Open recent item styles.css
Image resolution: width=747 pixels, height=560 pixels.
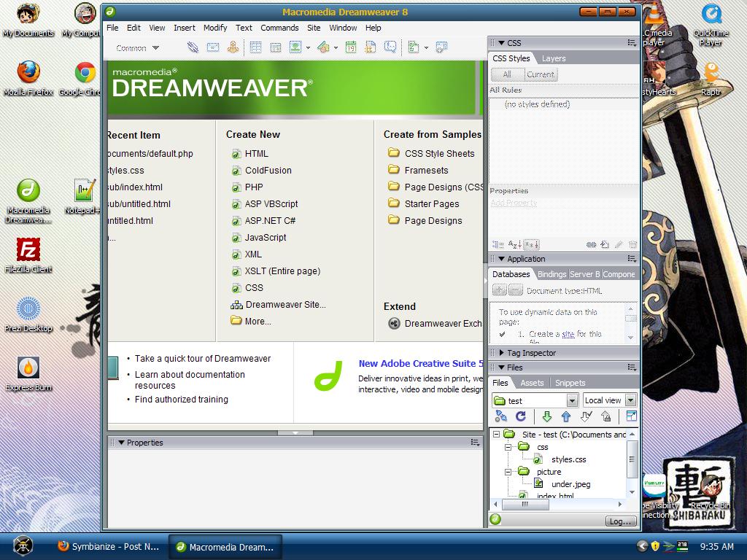(x=125, y=171)
